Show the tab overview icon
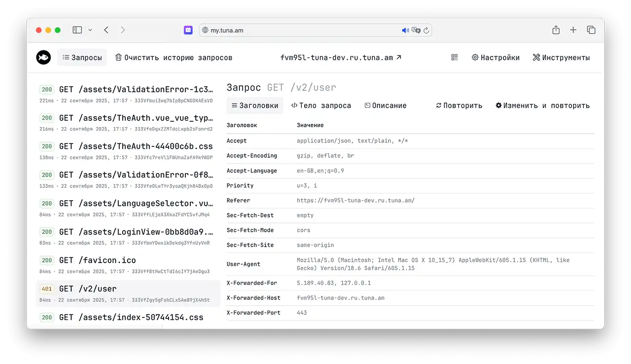 click(x=591, y=30)
